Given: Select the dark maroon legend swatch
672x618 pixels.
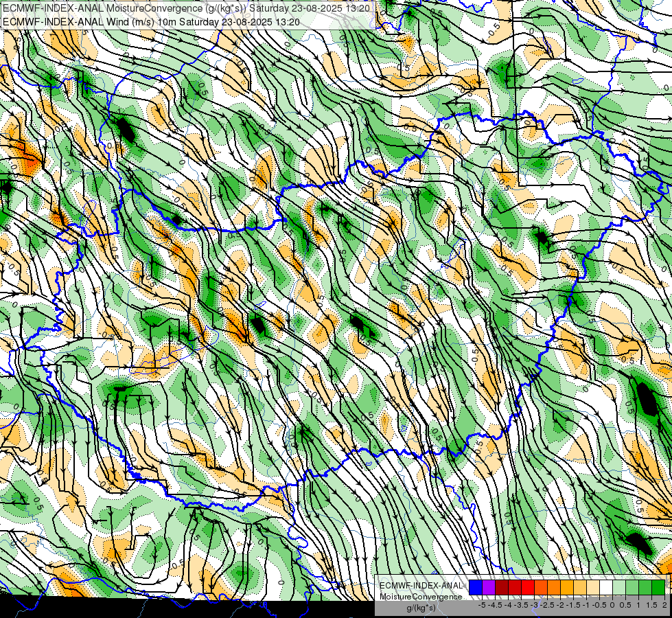Looking at the screenshot, I should click(x=502, y=587).
